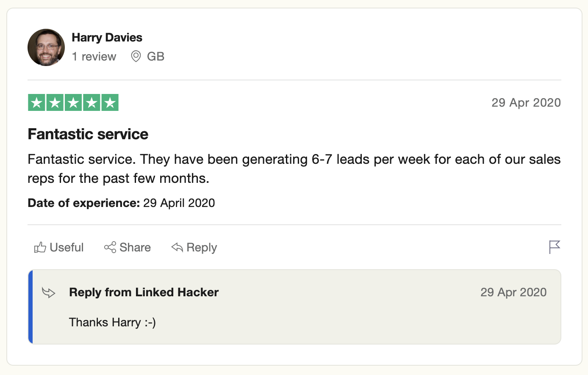This screenshot has height=375, width=588.
Task: Click the location pin icon beside GB
Action: [136, 56]
